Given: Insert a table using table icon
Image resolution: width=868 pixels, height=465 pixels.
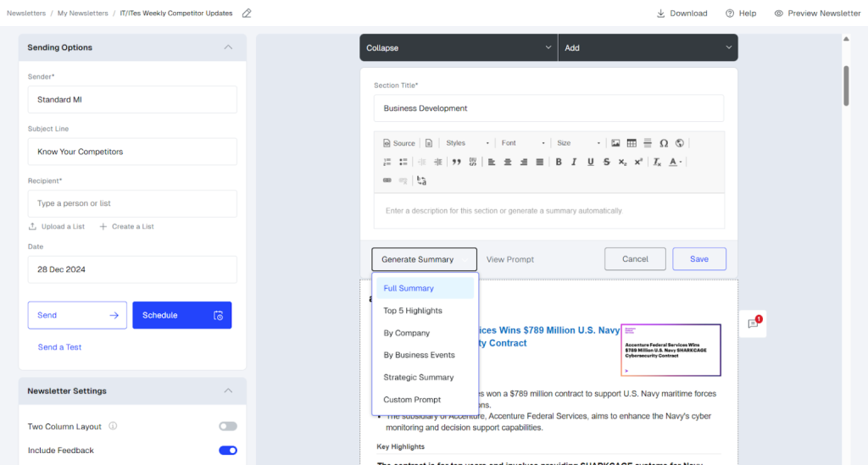Looking at the screenshot, I should click(x=632, y=143).
